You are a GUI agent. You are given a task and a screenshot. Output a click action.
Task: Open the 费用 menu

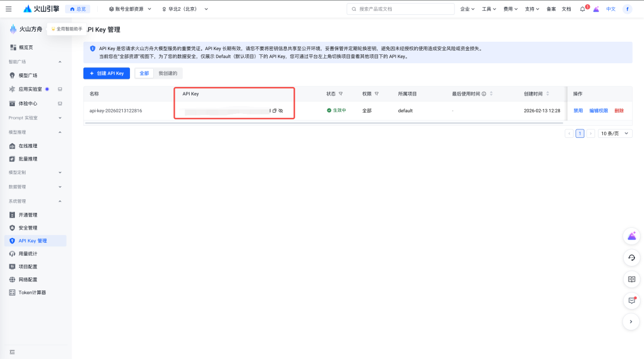click(510, 9)
